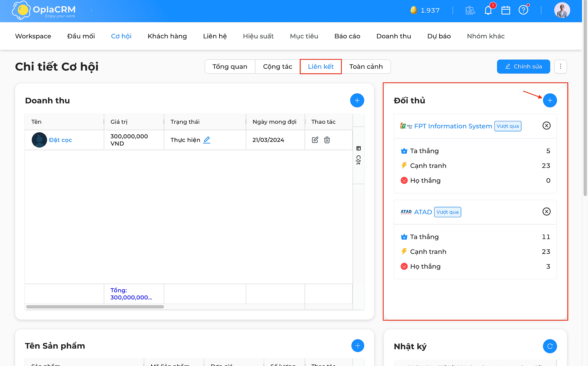Click Vượt qua tag on FPT
Viewport: 588px width, 366px height.
pyautogui.click(x=508, y=126)
